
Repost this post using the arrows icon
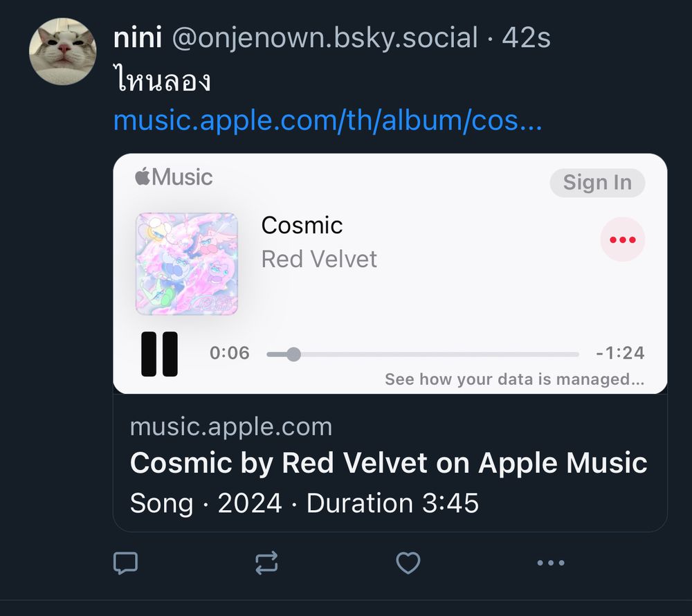266,563
